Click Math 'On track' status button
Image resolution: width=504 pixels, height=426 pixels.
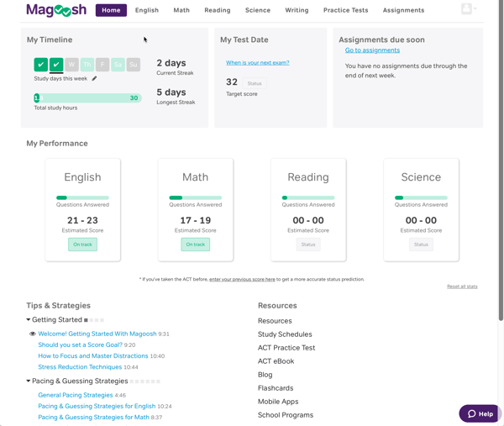196,245
